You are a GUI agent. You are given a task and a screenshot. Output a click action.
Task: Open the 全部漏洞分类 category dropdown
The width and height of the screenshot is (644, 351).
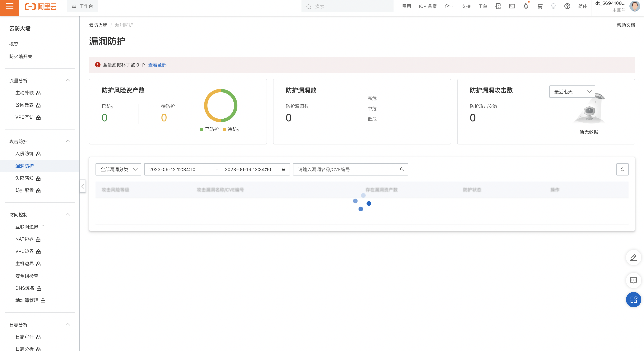pos(118,169)
